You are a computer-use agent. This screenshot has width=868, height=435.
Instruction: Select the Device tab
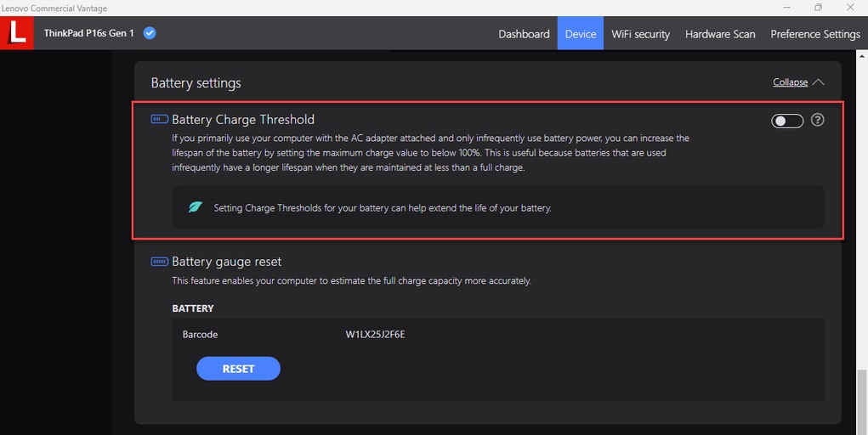point(580,34)
